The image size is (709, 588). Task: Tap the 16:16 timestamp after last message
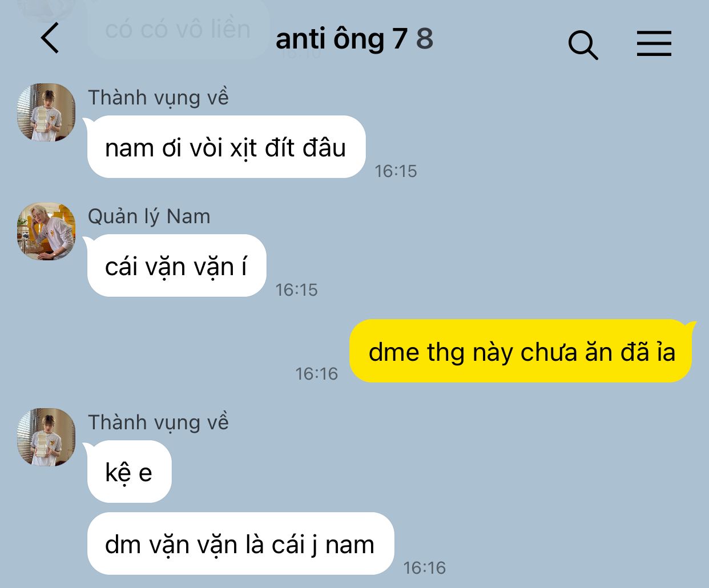pyautogui.click(x=424, y=568)
